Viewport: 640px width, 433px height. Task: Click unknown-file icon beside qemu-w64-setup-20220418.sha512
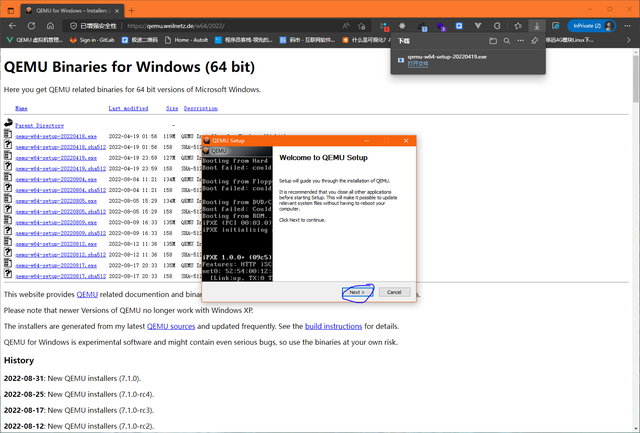tap(8, 144)
